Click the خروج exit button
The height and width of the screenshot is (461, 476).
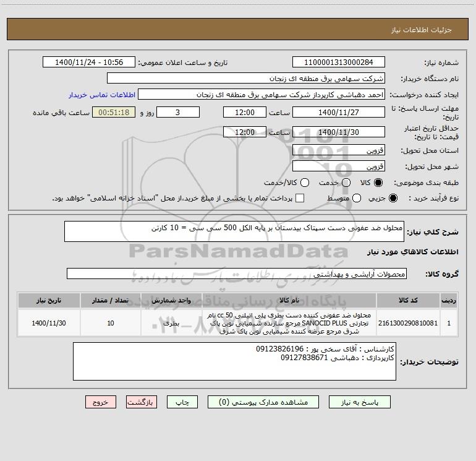101,402
